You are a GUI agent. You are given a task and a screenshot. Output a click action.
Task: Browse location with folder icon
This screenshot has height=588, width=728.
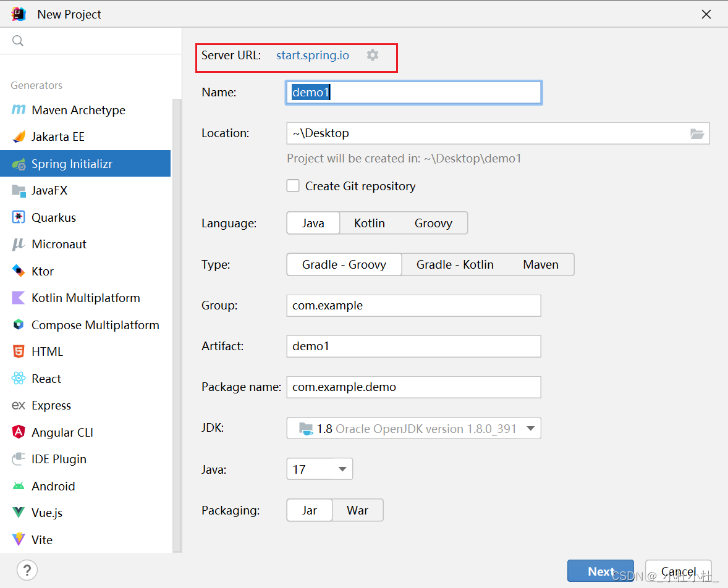coord(697,133)
